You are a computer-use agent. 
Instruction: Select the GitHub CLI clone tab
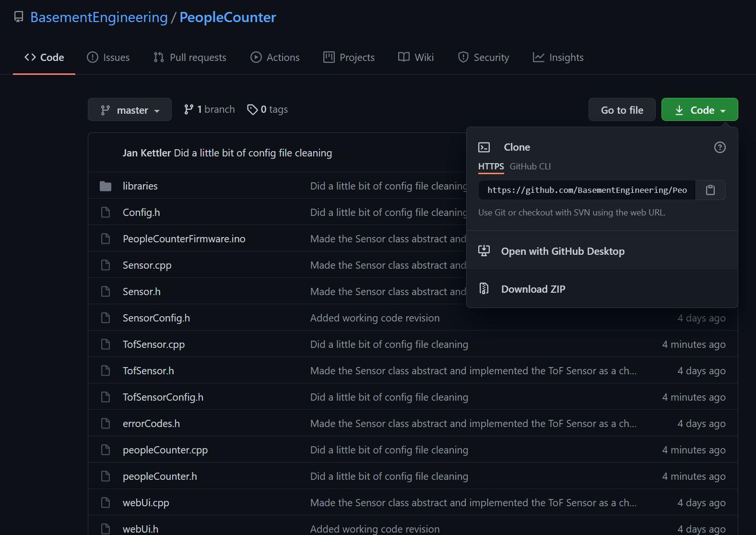point(530,166)
